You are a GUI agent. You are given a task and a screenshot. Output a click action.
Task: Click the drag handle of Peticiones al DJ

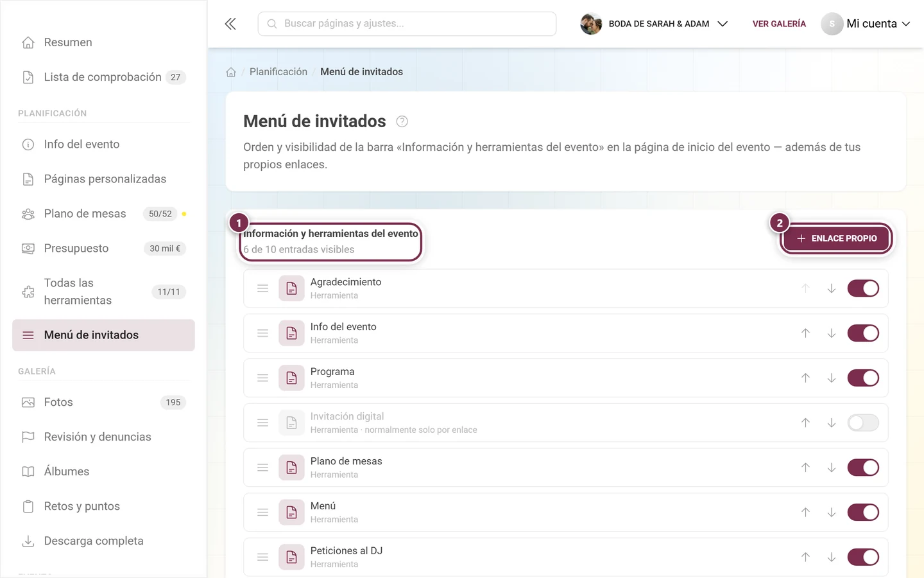pos(263,557)
